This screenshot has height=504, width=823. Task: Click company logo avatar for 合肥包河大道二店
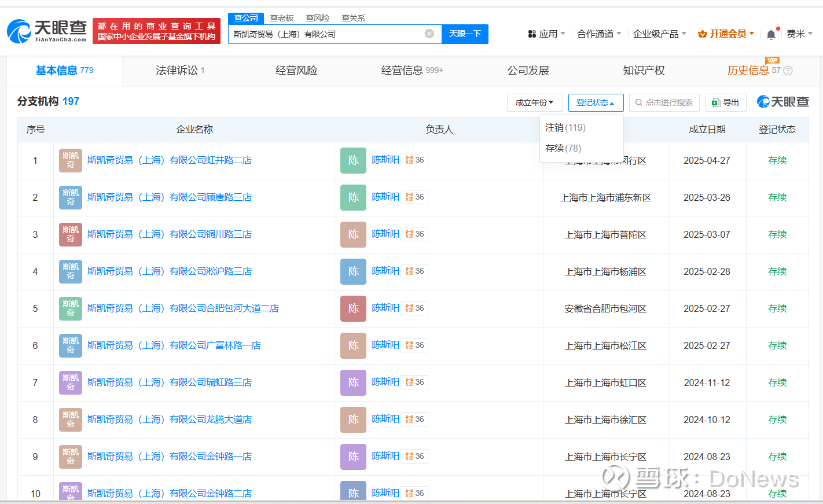[71, 308]
